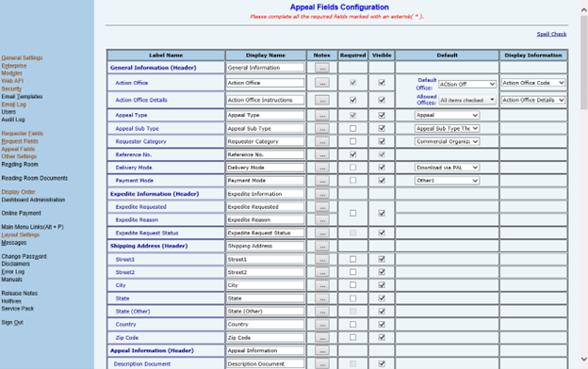Check Required for Appeal Sub Type
This screenshot has height=369, width=588.
click(352, 129)
